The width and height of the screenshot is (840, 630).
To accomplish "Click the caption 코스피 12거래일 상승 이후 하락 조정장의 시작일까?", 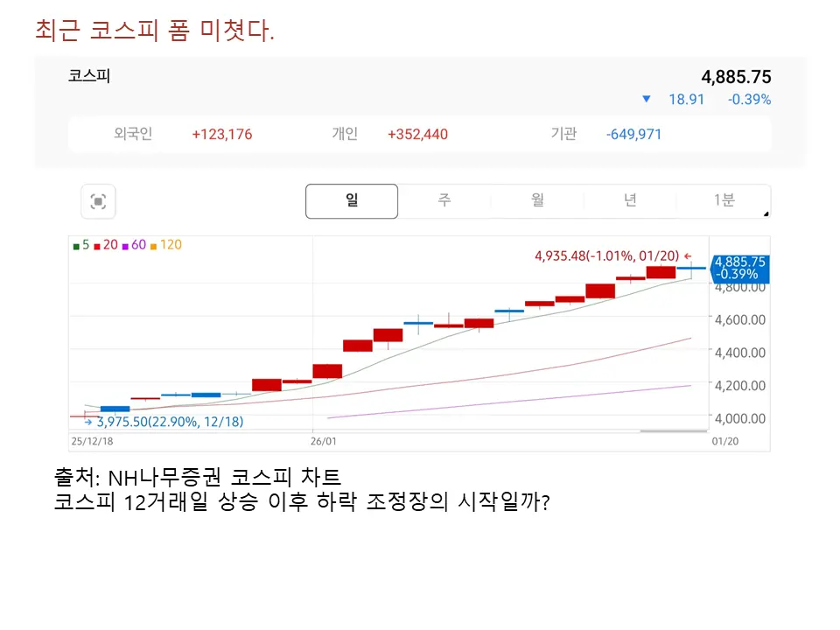I will (302, 502).
